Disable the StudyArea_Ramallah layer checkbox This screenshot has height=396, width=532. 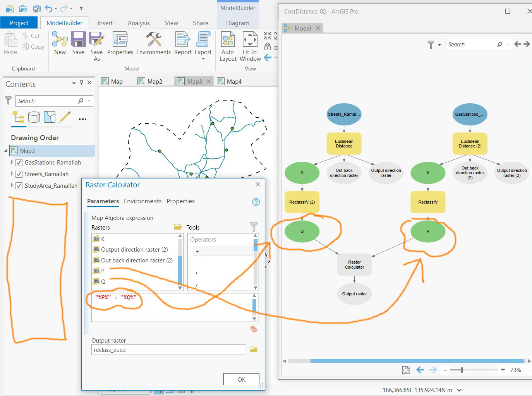coord(19,186)
